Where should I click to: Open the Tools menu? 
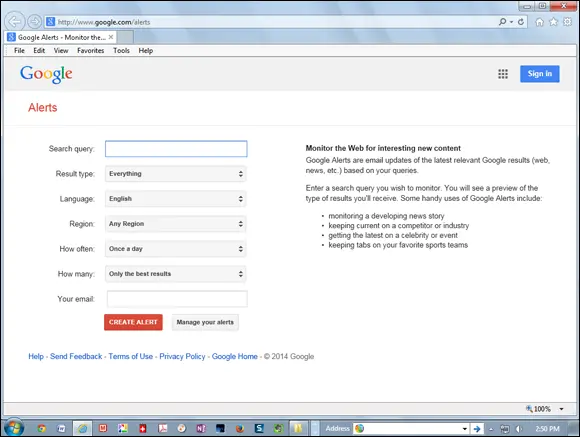pyautogui.click(x=121, y=51)
